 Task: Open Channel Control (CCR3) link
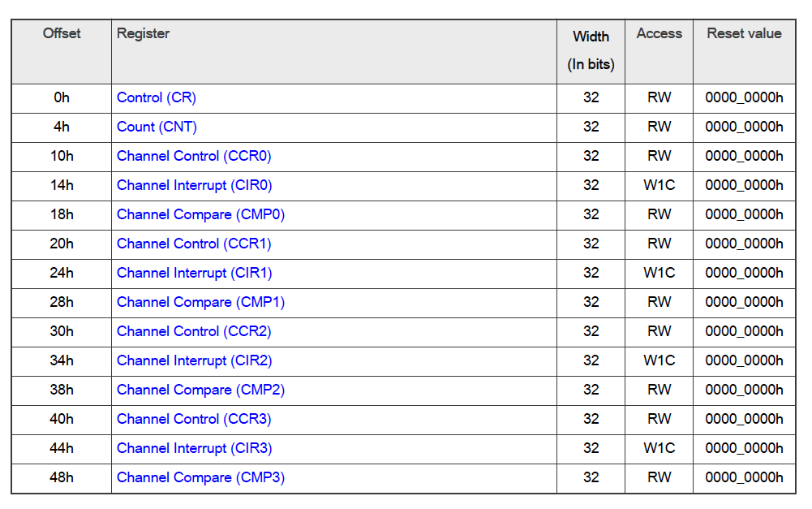click(x=194, y=419)
